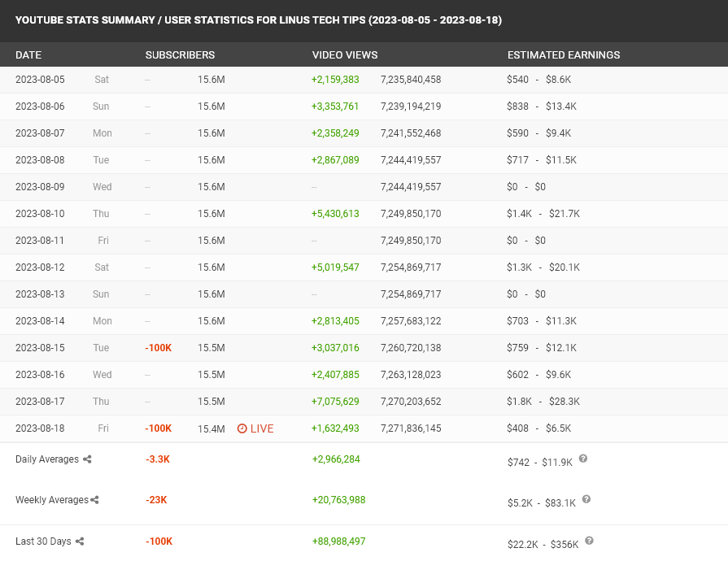The image size is (728, 561).
Task: Click the date 2023-08-15
Action: (x=40, y=347)
